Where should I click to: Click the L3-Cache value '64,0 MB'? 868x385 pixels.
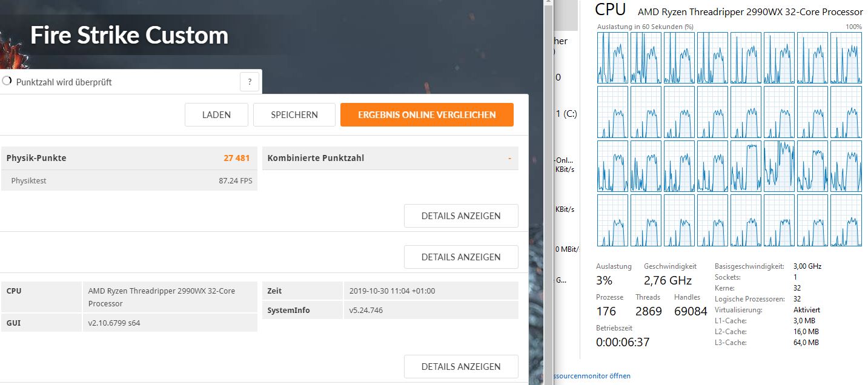[806, 343]
